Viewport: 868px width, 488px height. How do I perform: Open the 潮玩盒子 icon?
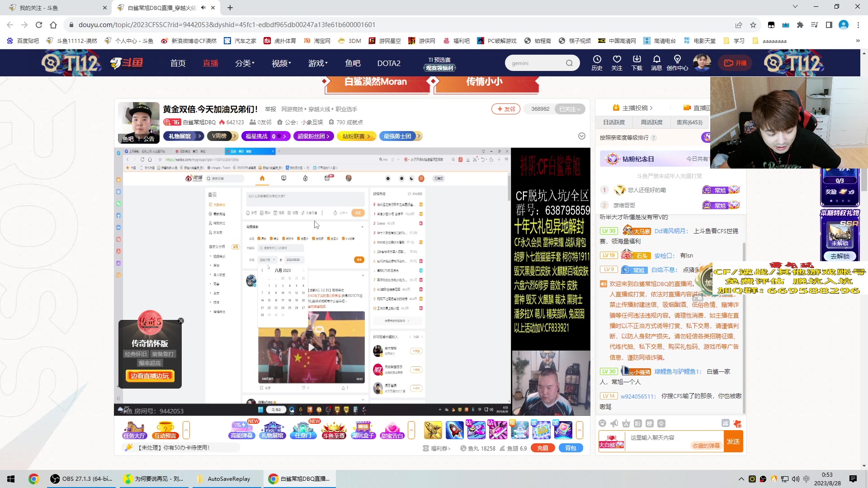click(363, 430)
